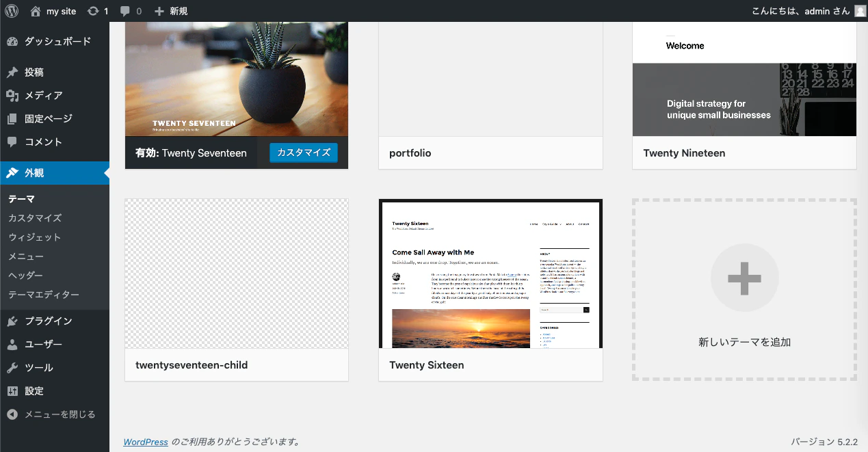Open the 固定ページ menu
This screenshot has width=868, height=452.
click(55, 119)
